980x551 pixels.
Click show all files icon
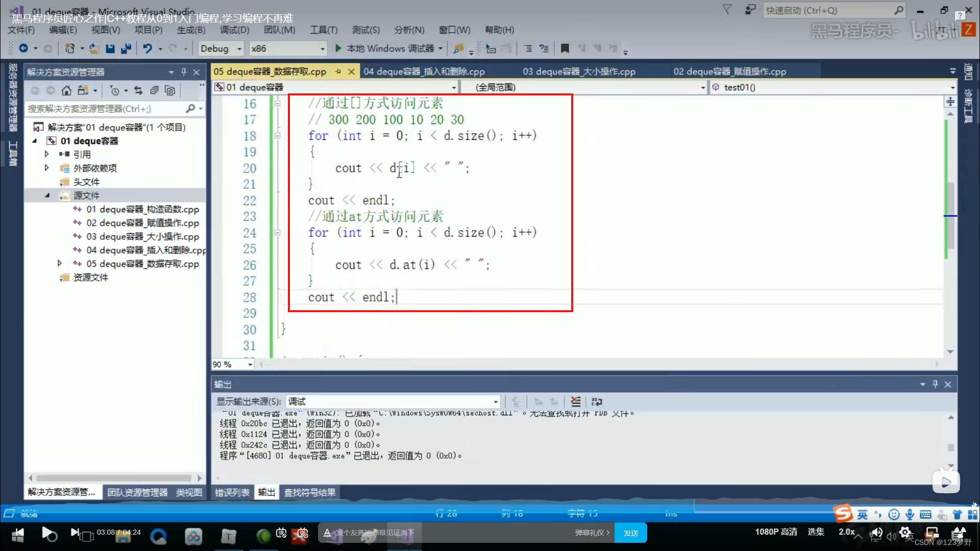(170, 91)
